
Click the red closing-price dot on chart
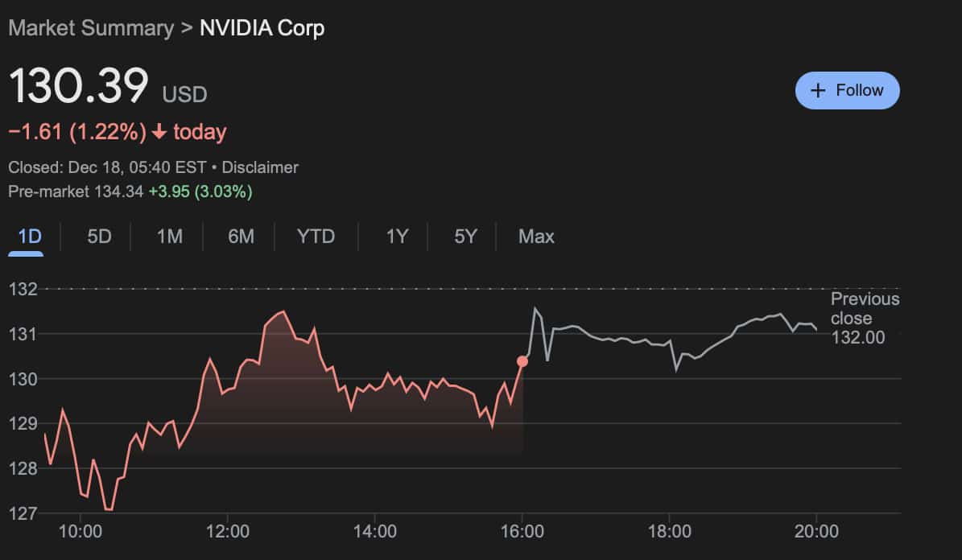[522, 361]
